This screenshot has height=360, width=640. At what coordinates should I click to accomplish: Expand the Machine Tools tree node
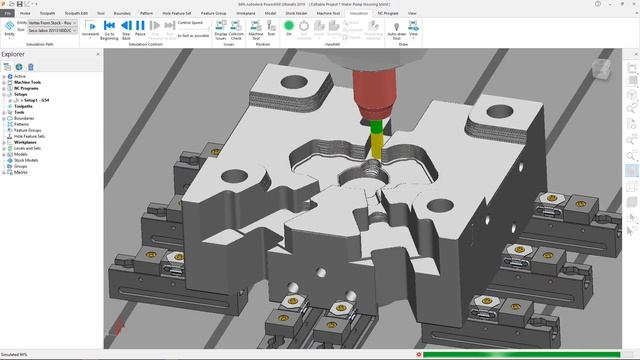click(4, 82)
